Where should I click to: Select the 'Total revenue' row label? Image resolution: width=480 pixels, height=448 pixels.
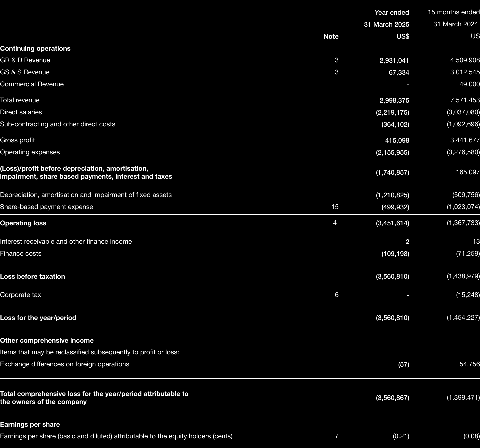tap(20, 100)
